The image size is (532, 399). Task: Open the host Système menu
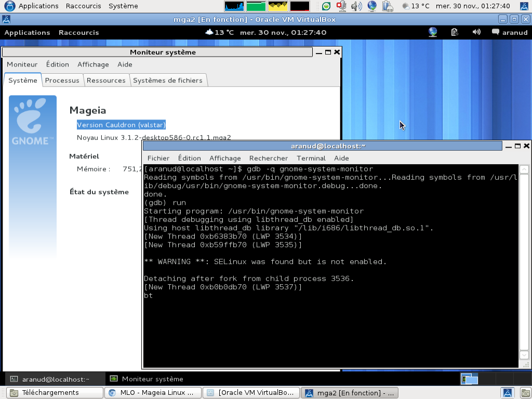pyautogui.click(x=123, y=6)
